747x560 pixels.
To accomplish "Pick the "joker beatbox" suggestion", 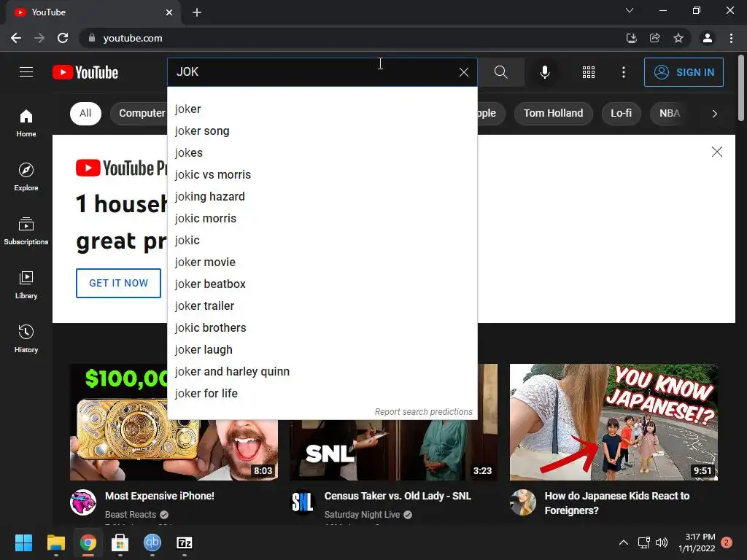I will click(x=322, y=284).
